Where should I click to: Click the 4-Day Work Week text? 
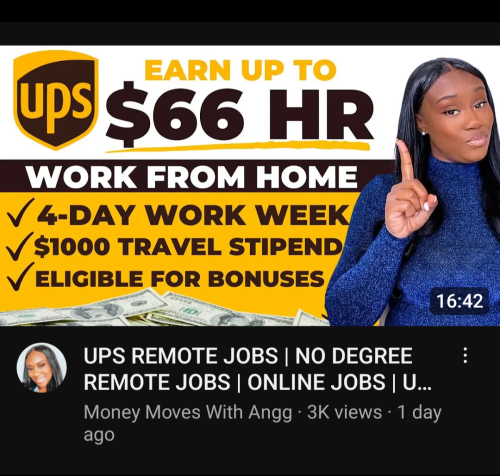tap(193, 215)
